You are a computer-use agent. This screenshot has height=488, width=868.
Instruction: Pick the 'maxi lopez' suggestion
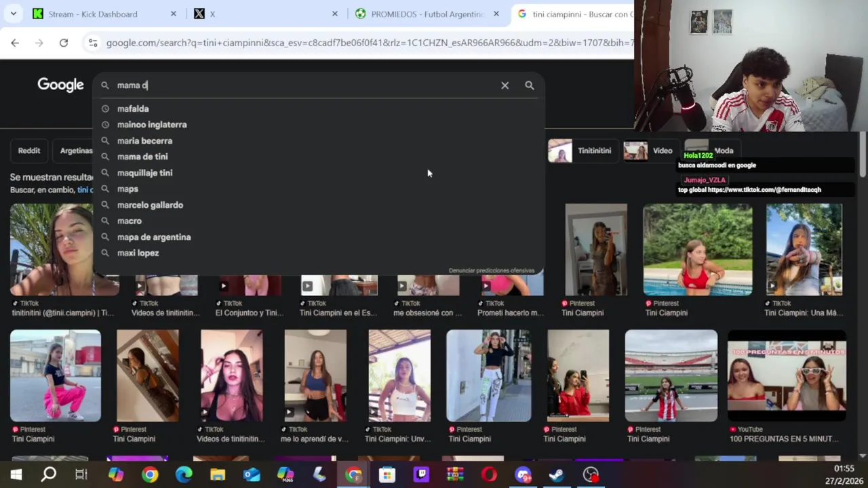(319, 253)
